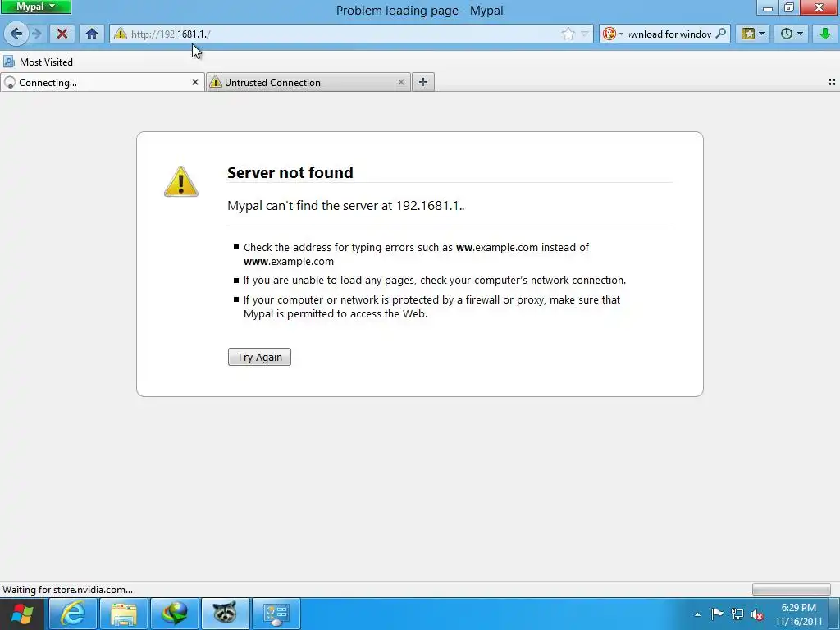Stop page loading with the red X
840x630 pixels.
tap(62, 34)
